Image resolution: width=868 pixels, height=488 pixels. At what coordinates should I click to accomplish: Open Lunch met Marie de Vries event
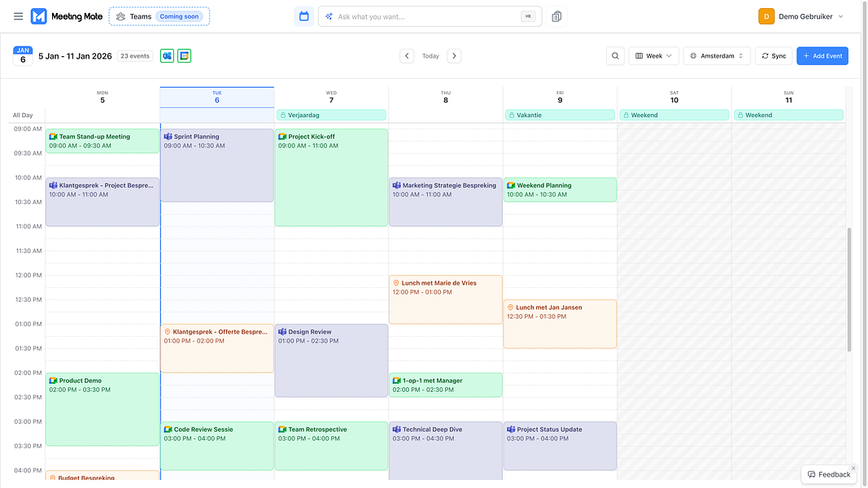[x=446, y=299]
